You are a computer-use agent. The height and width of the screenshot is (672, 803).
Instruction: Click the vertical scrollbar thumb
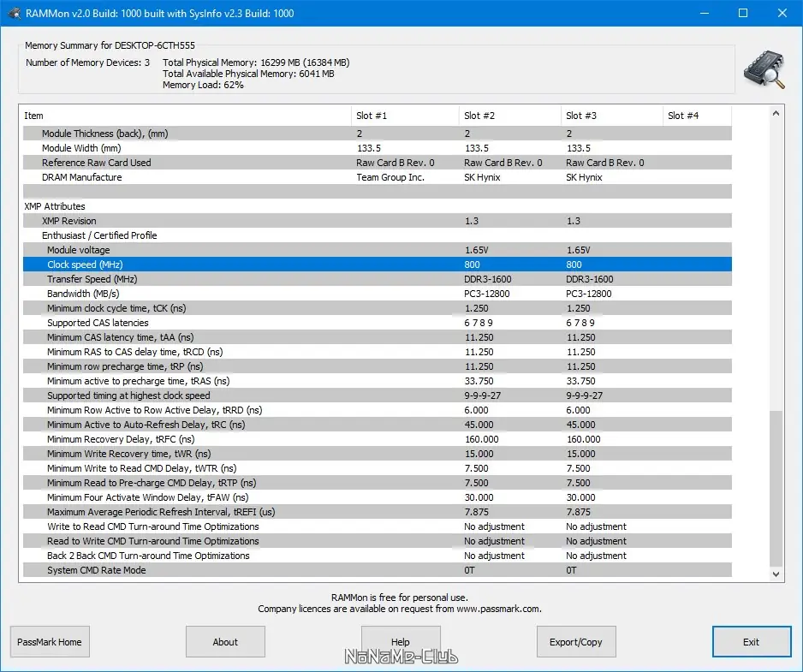pos(776,489)
